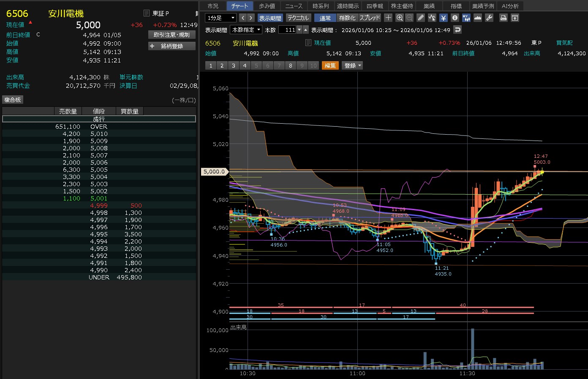Image resolution: width=588 pixels, height=379 pixels.
Task: Expand the 登録 dropdown button
Action: point(353,65)
